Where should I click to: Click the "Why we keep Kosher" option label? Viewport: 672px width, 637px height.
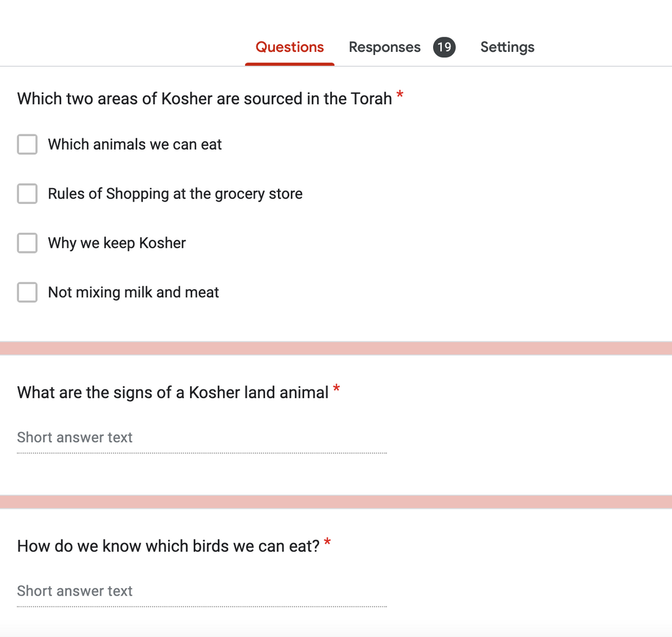[117, 243]
